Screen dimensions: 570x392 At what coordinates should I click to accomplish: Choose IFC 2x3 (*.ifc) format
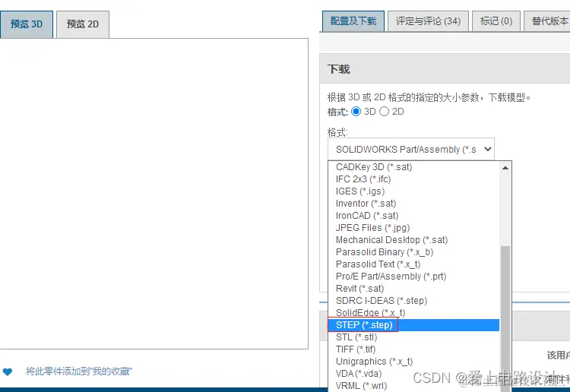[x=413, y=179]
